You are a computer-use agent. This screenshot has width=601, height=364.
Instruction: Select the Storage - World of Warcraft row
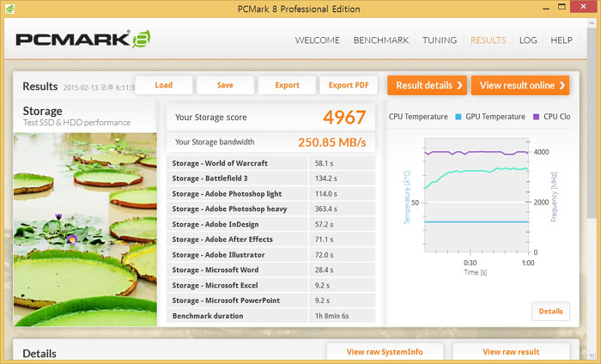tap(271, 163)
